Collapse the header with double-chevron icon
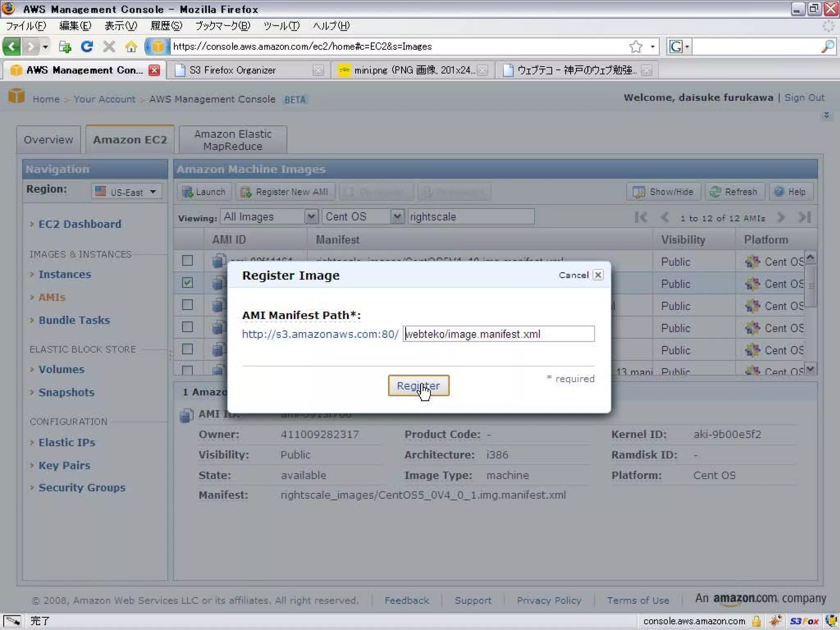Screen dimensions: 840x630 [826, 115]
